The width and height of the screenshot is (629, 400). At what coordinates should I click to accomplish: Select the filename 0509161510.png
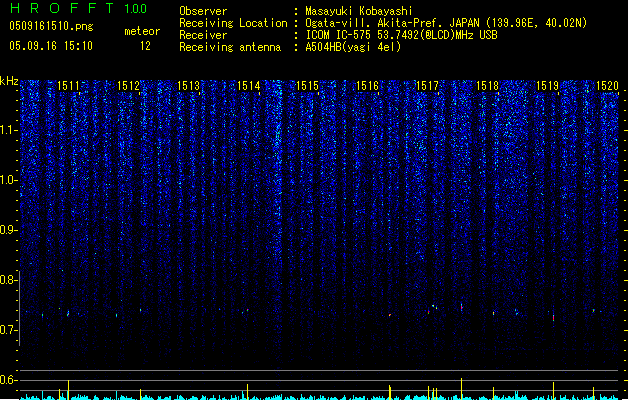[x=51, y=26]
